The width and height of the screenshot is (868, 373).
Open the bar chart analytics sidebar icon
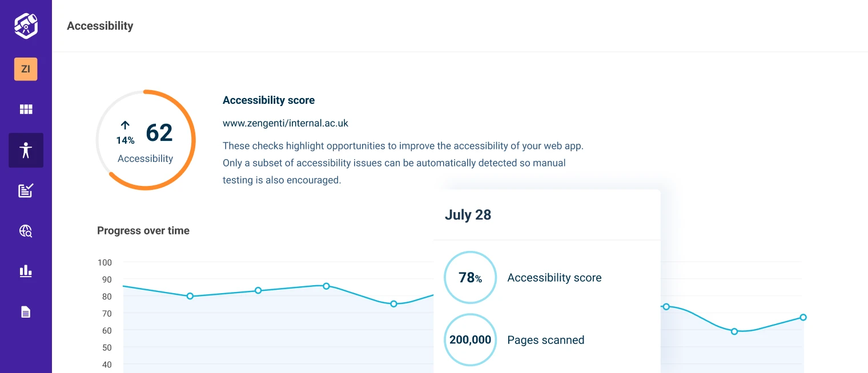point(26,271)
